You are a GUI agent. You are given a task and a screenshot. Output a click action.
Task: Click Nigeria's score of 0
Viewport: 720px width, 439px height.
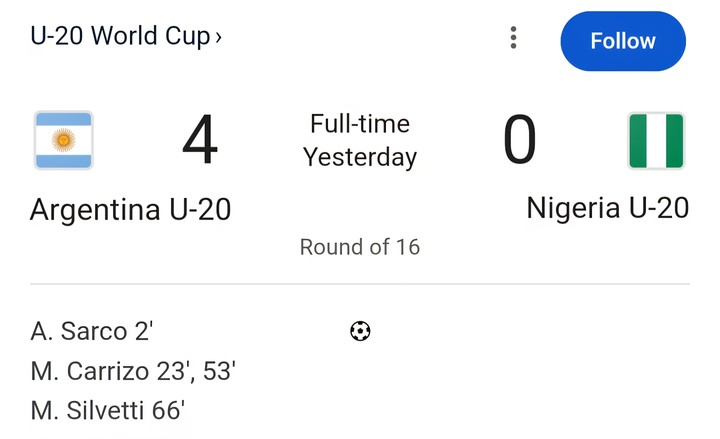(x=519, y=141)
